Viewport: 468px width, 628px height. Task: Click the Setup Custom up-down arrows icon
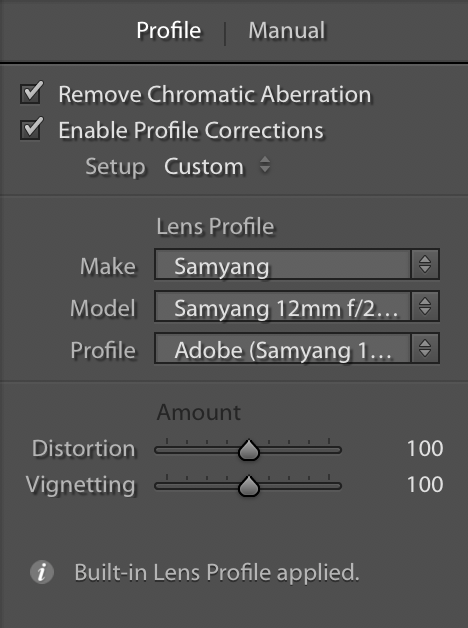coord(265,165)
